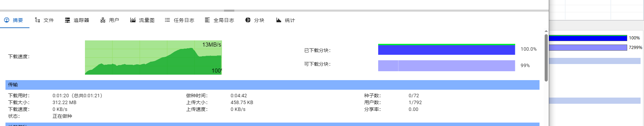Click the panel splitter grip handle
Screen dimensions: 644x126
(229, 11)
